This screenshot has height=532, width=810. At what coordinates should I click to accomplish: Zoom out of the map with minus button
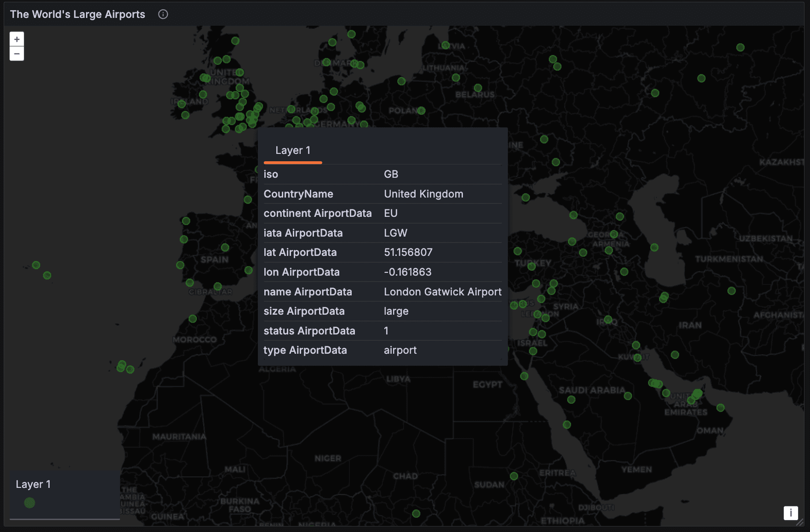tap(17, 54)
